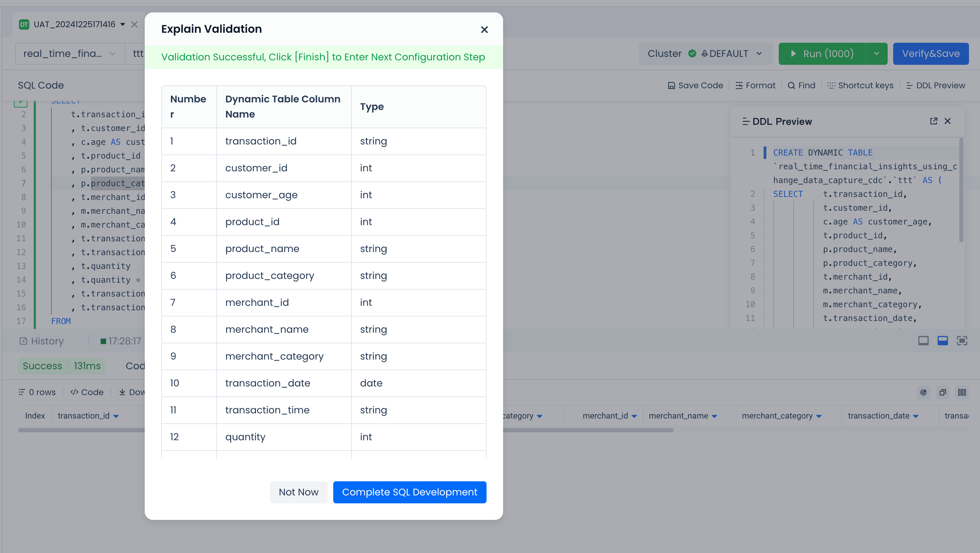
Task: Close the Explain Validation dialog
Action: pyautogui.click(x=484, y=30)
